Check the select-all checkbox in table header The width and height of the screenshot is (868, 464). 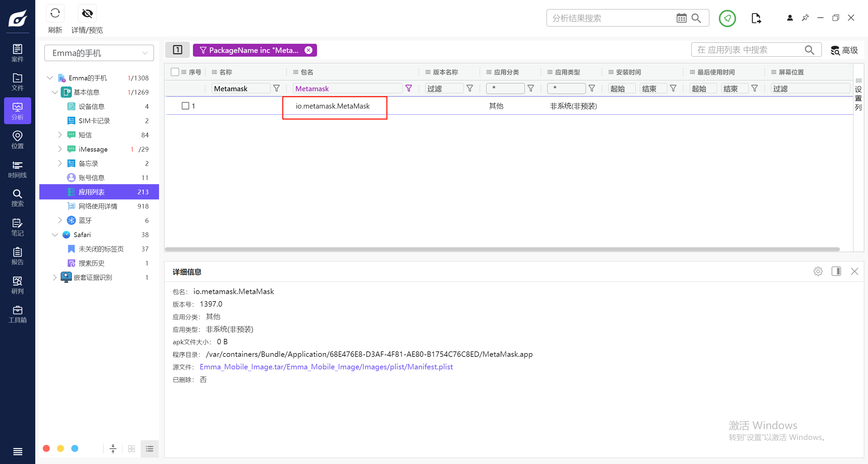(x=175, y=72)
